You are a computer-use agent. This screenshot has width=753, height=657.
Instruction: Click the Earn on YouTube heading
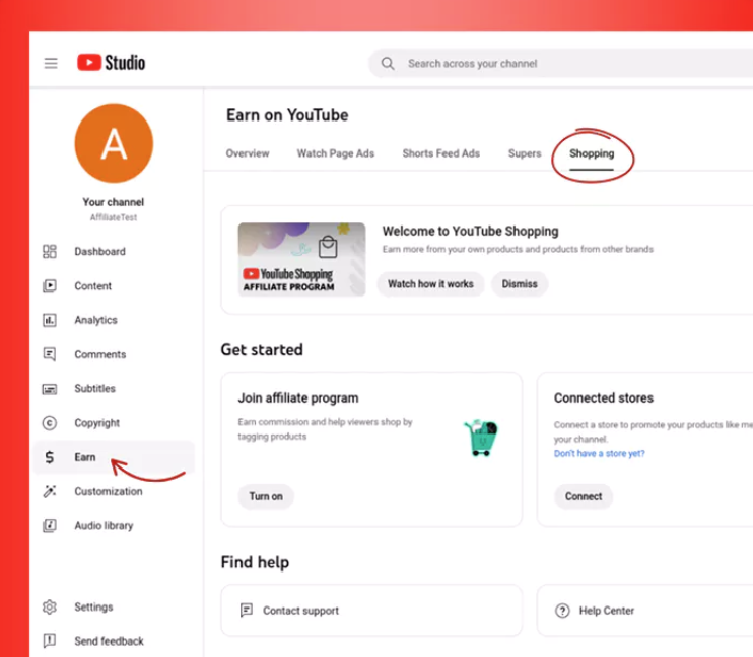(x=287, y=115)
